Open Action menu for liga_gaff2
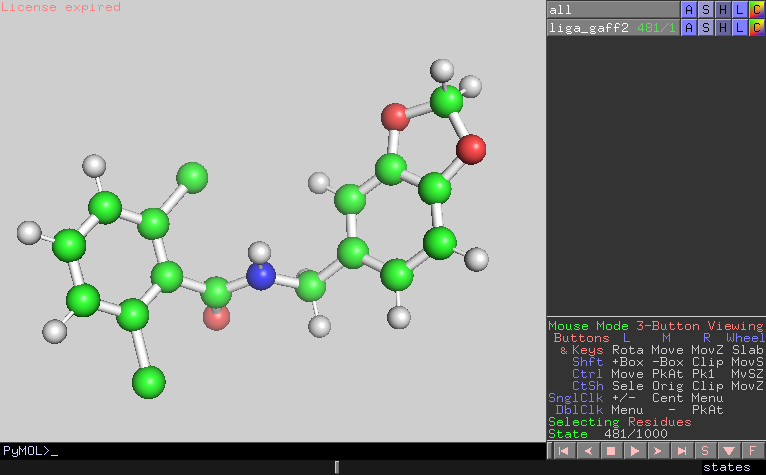 (688, 28)
